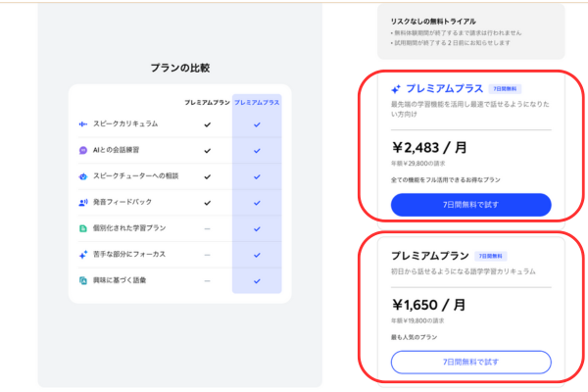Click the 7日間無料 badge next to プレミアムプラン
This screenshot has width=588, height=392.
pos(491,255)
